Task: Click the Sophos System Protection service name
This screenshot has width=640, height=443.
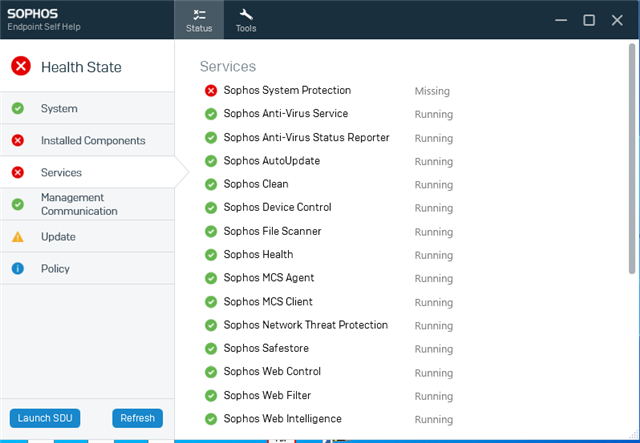Action: tap(287, 90)
